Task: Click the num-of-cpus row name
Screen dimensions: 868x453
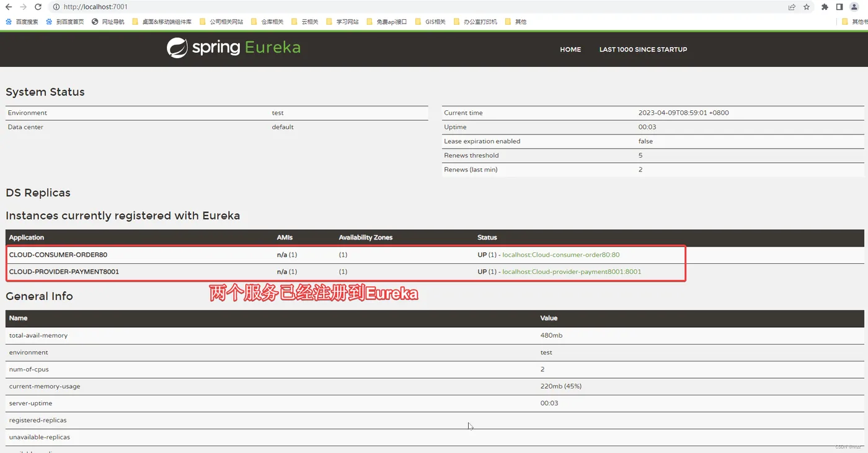Action: point(29,369)
